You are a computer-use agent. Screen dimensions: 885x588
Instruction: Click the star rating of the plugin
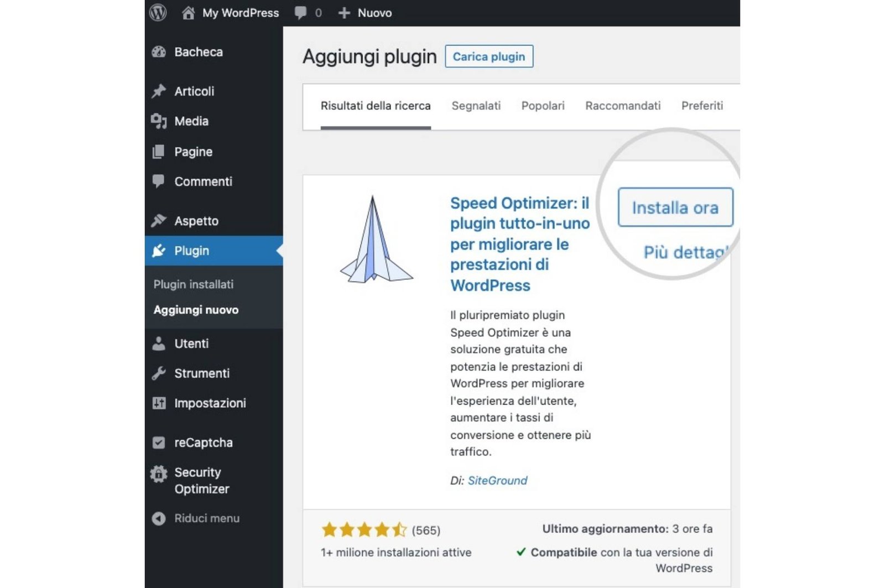364,530
